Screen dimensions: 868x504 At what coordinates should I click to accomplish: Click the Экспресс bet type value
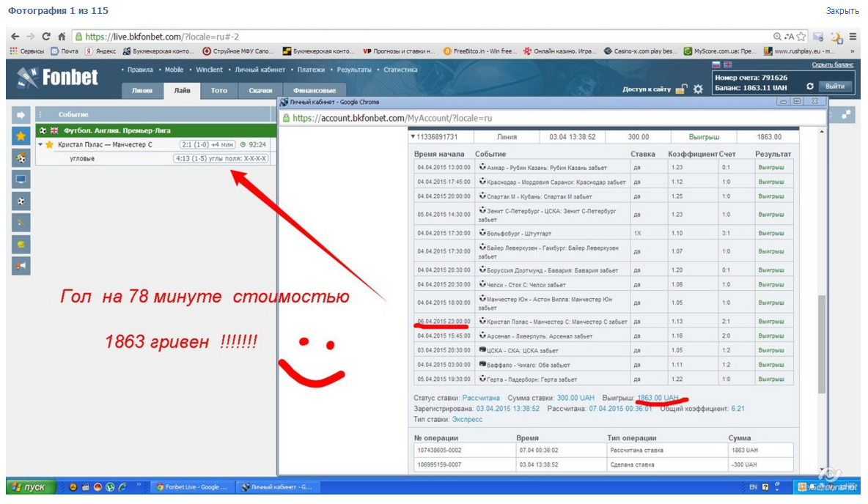(x=467, y=419)
